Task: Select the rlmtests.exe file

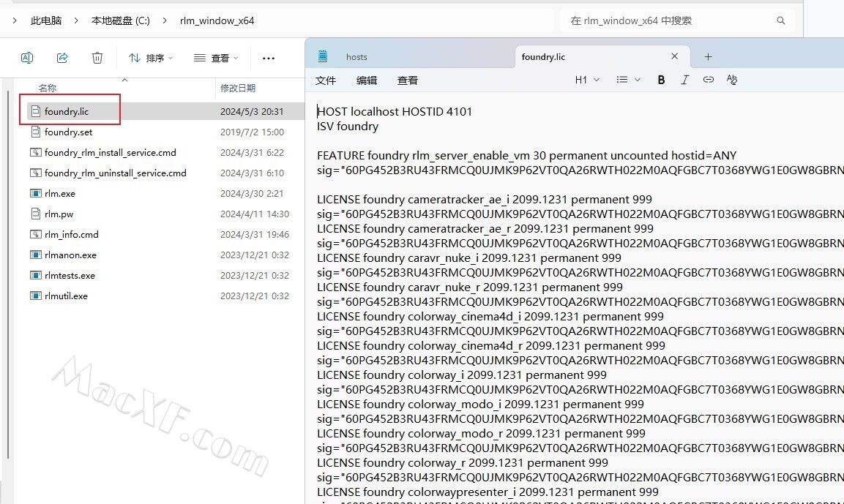Action: tap(70, 275)
